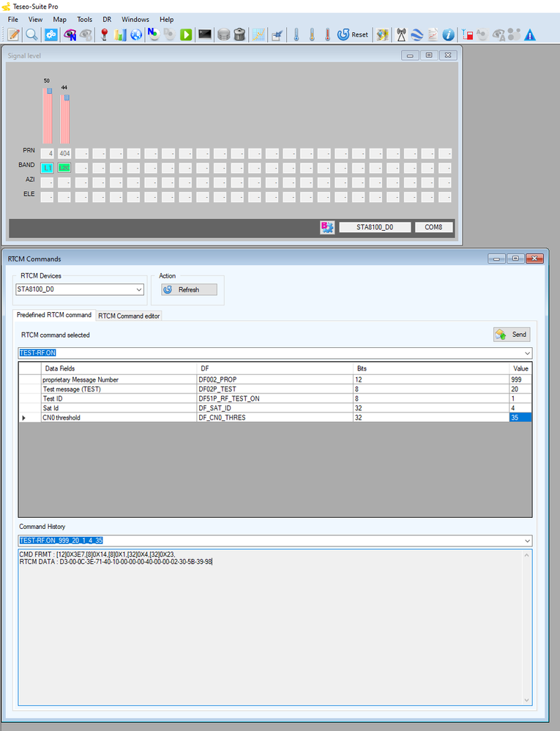Click the Data Fields column header
Image resolution: width=560 pixels, height=731 pixels.
pyautogui.click(x=119, y=368)
